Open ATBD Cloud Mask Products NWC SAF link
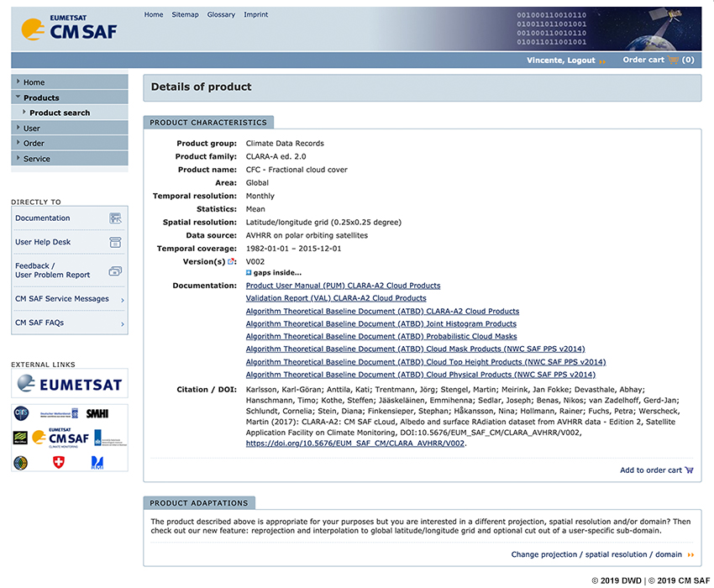 (415, 349)
